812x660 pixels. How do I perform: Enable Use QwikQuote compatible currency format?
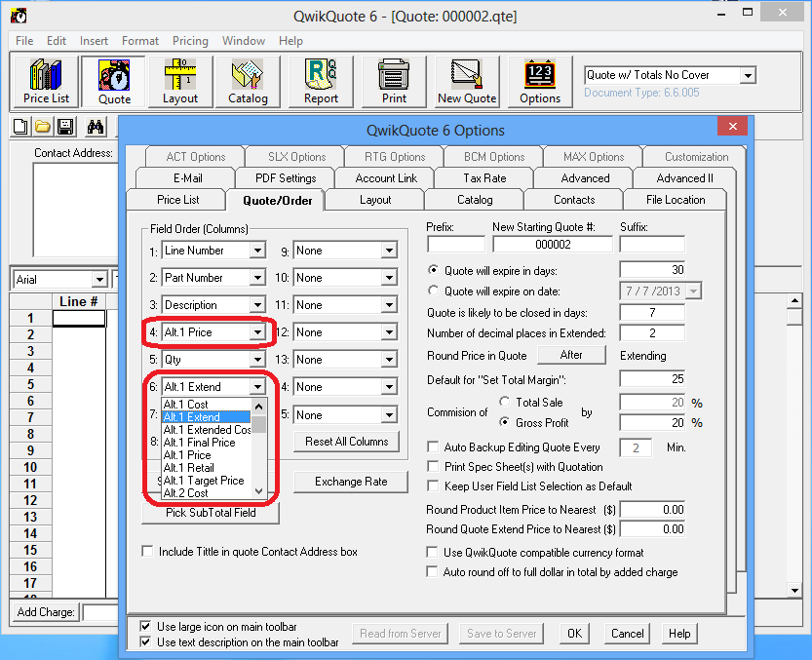click(x=432, y=552)
